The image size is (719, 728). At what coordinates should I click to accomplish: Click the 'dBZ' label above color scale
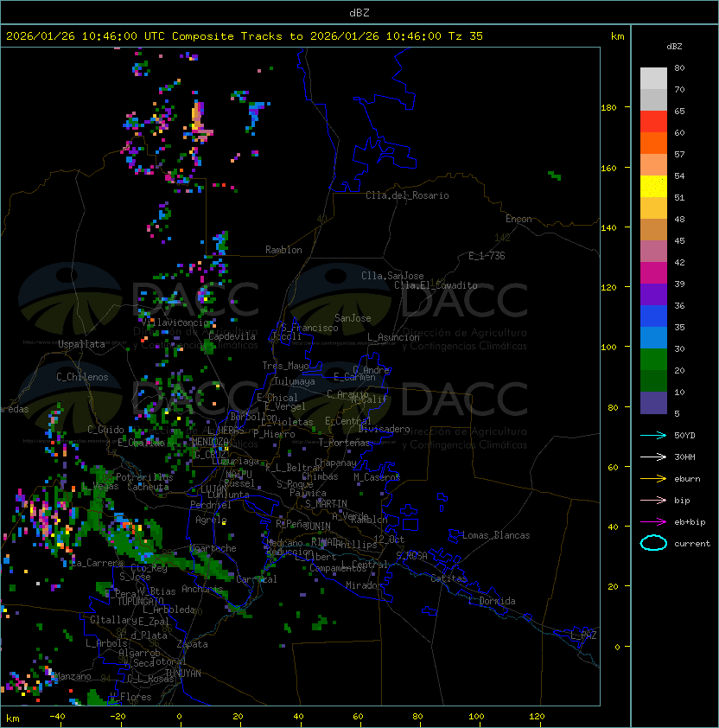pyautogui.click(x=674, y=47)
